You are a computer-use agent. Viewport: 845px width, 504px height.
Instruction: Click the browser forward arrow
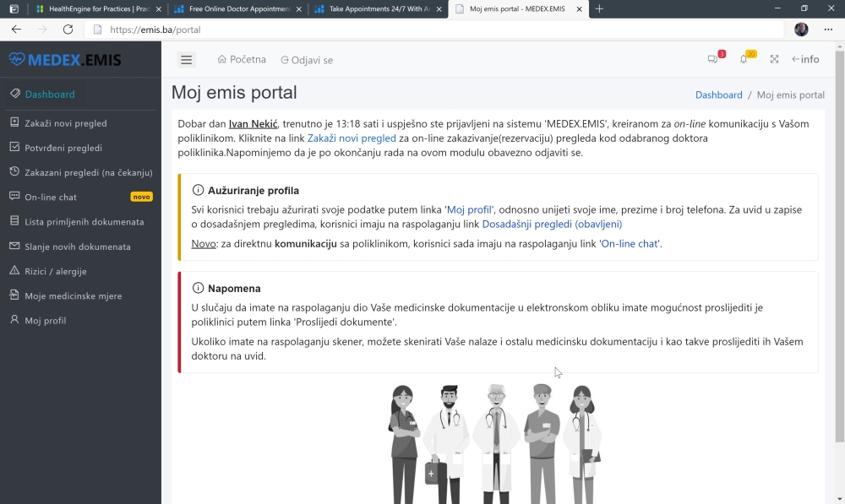pos(42,30)
